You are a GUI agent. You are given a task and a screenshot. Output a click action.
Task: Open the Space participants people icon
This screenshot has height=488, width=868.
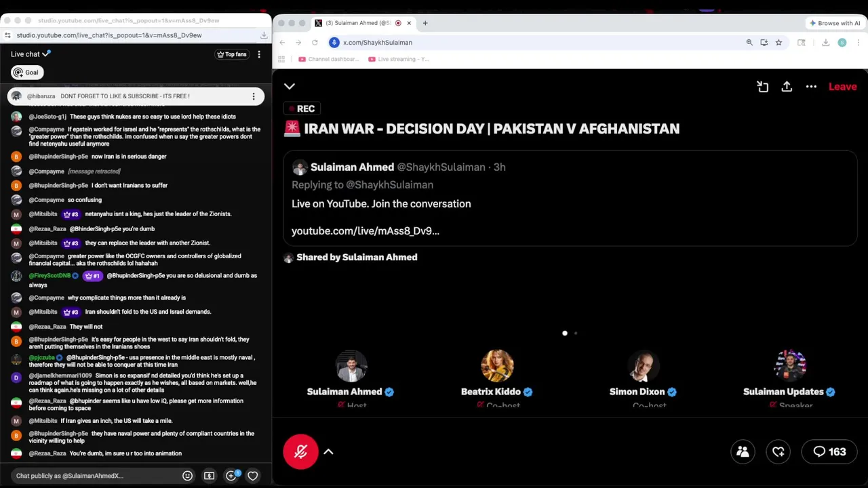point(743,451)
